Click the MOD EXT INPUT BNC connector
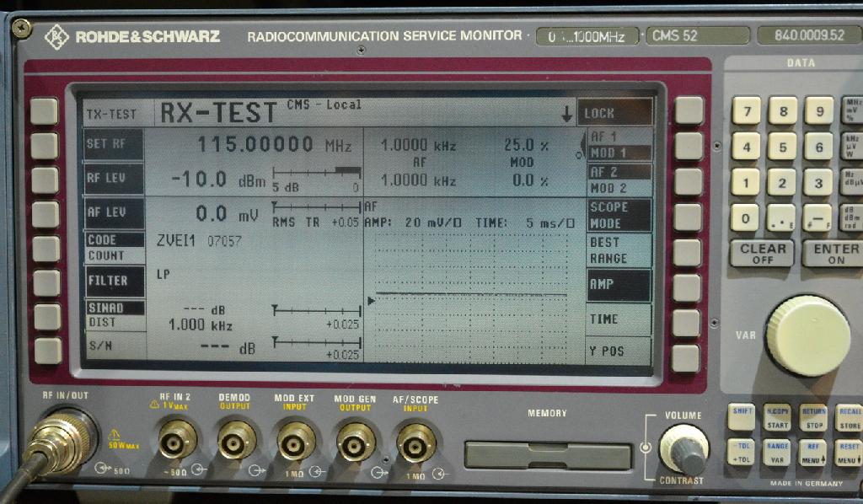863x504 pixels. [296, 442]
